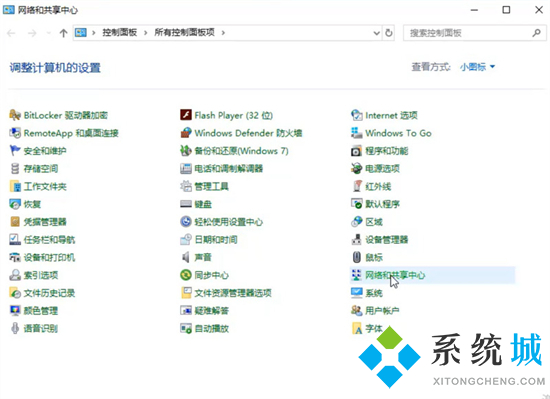550x399 pixels.
Task: Open the BitLocker 驱动器加密 icon
Action: [15, 115]
